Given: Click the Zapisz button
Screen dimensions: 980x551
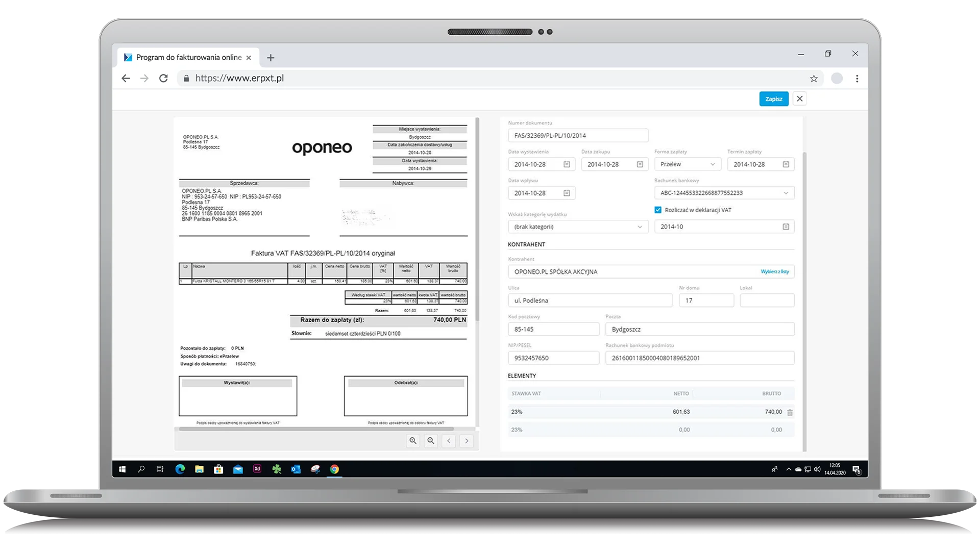Looking at the screenshot, I should coord(773,99).
